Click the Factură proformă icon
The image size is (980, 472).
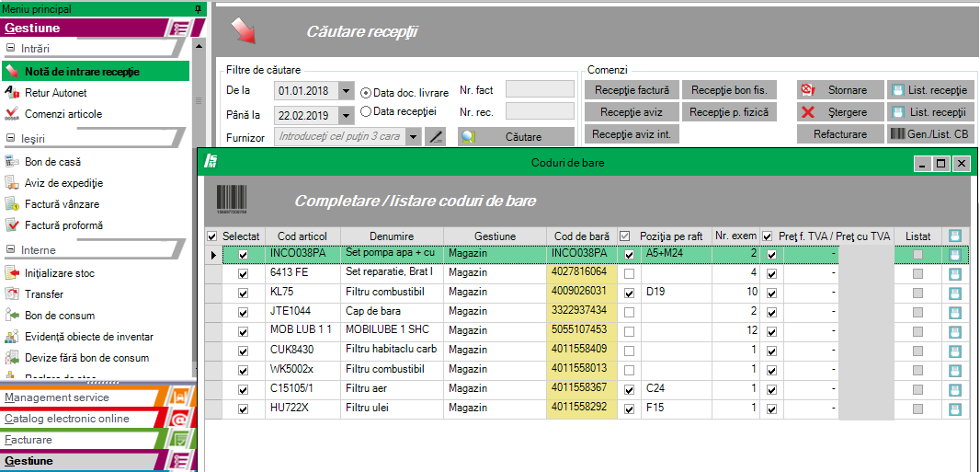pos(12,225)
